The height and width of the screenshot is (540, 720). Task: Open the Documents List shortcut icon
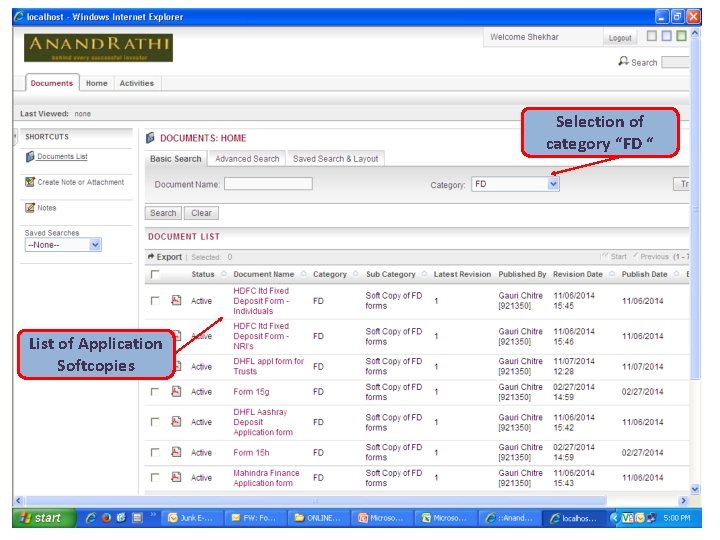(30, 157)
